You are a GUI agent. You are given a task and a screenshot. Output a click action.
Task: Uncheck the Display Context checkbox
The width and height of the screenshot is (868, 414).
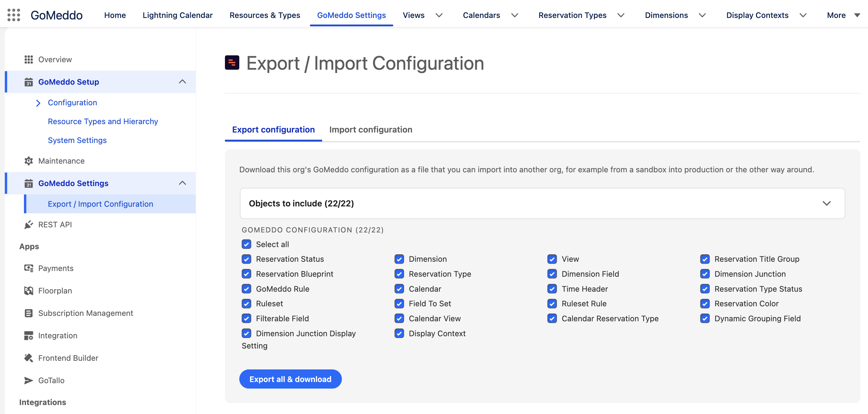point(399,333)
